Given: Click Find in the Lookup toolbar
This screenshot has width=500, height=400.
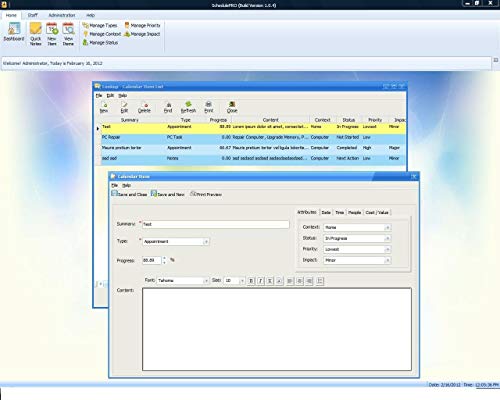Looking at the screenshot, I should (168, 107).
